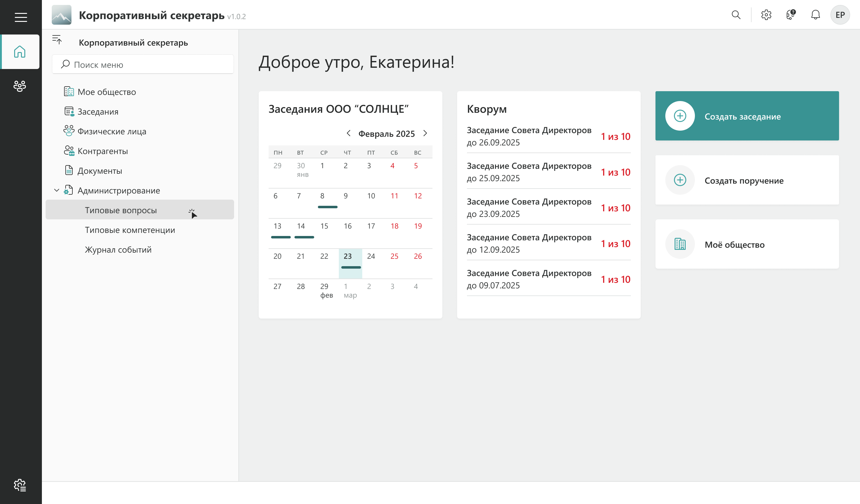Collapse the sidebar menu with arrow icon
860x504 pixels.
pos(57,39)
